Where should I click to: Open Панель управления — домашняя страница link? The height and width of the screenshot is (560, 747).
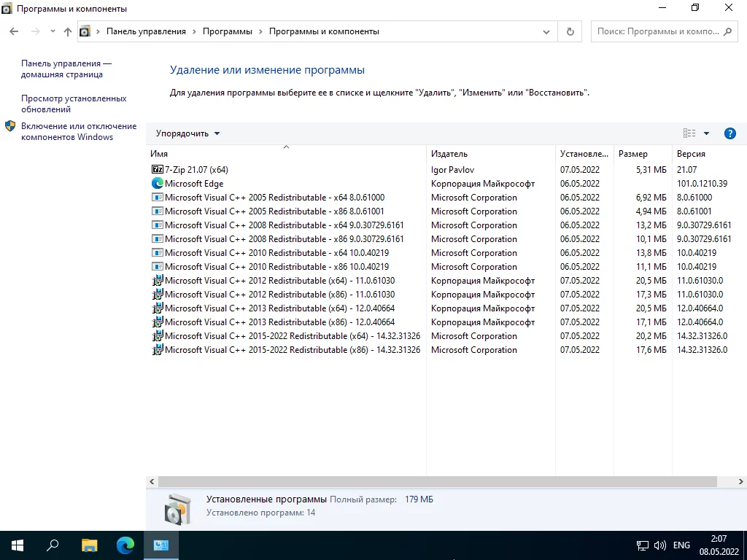66,69
